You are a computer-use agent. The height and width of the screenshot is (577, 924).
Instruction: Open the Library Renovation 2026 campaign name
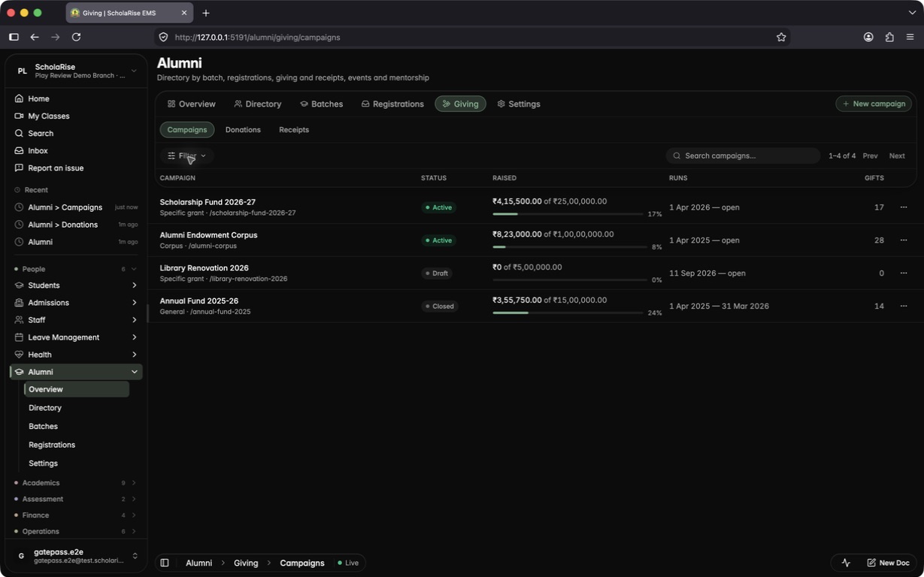[204, 268]
